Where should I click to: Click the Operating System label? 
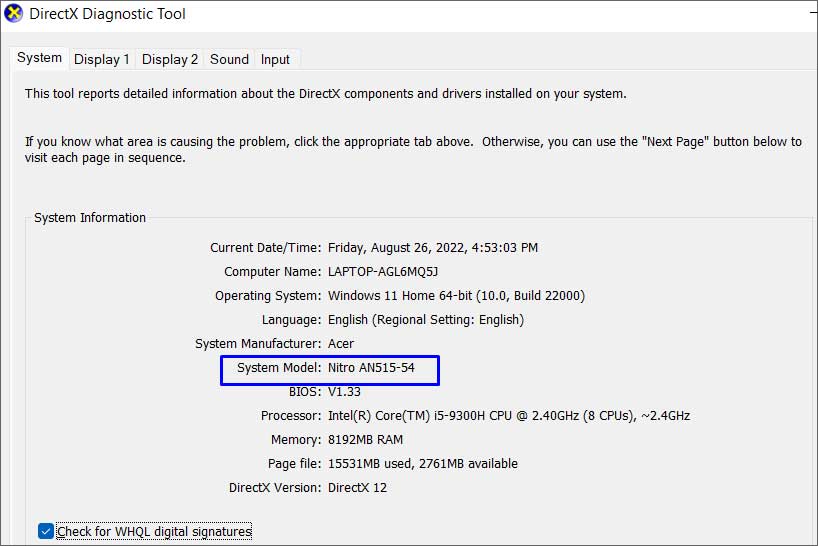268,296
